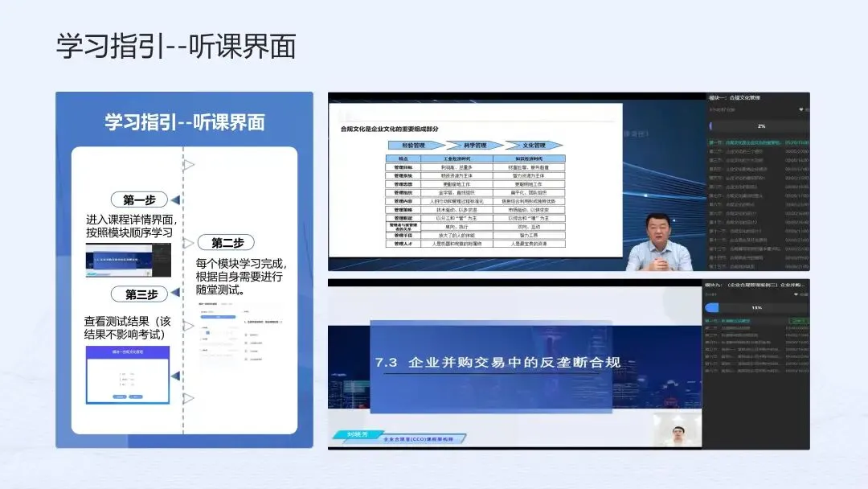Select 第七节 in the 模块一 lesson list
This screenshot has height=489, width=868.
(x=759, y=195)
